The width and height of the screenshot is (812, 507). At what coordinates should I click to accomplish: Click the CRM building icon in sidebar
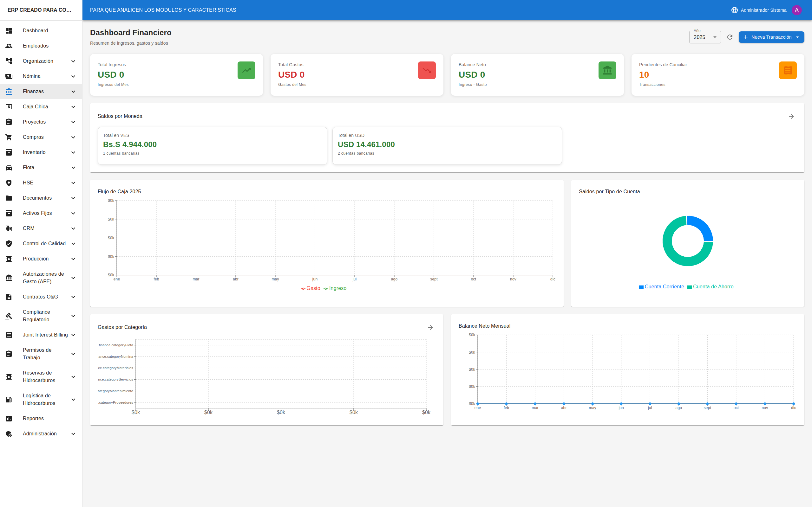9,228
